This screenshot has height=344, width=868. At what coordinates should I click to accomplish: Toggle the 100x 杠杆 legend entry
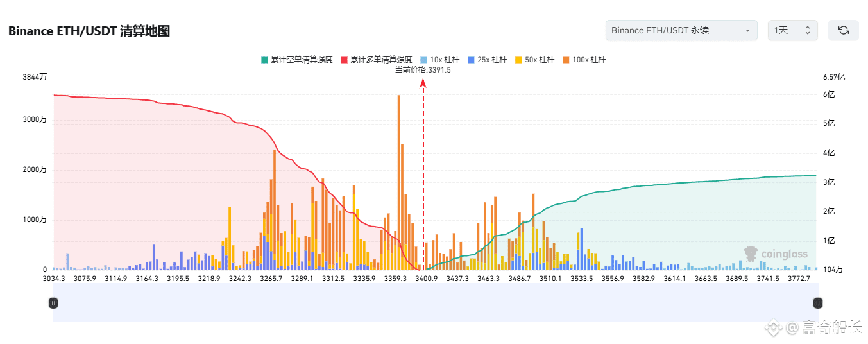click(584, 60)
